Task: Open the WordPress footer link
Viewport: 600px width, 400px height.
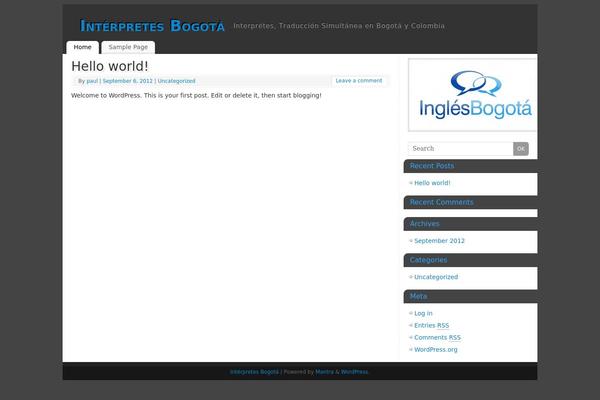Action: (x=354, y=372)
